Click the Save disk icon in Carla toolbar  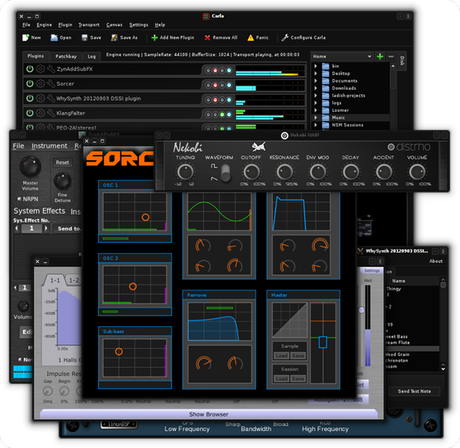[x=85, y=38]
